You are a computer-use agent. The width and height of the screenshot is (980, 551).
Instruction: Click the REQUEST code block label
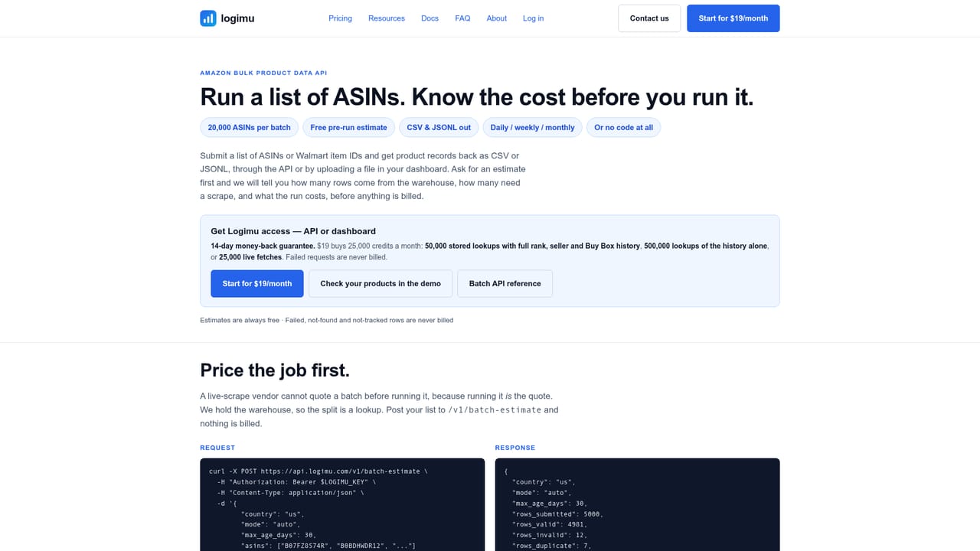(x=217, y=448)
